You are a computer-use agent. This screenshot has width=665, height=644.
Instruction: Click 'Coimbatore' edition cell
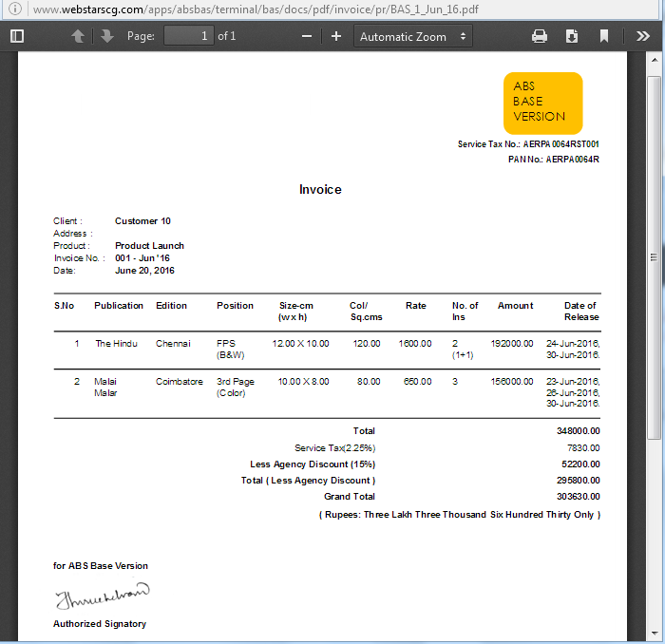click(179, 382)
